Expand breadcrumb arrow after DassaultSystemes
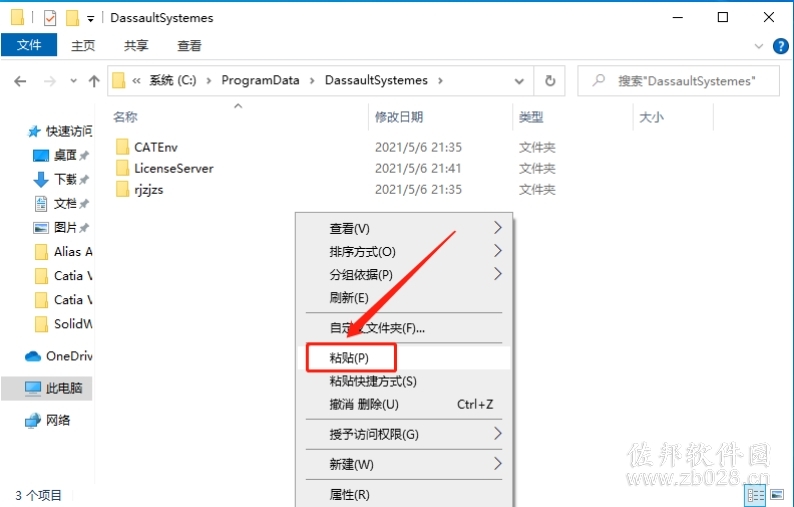Viewport: 794px width, 507px height. coord(440,81)
